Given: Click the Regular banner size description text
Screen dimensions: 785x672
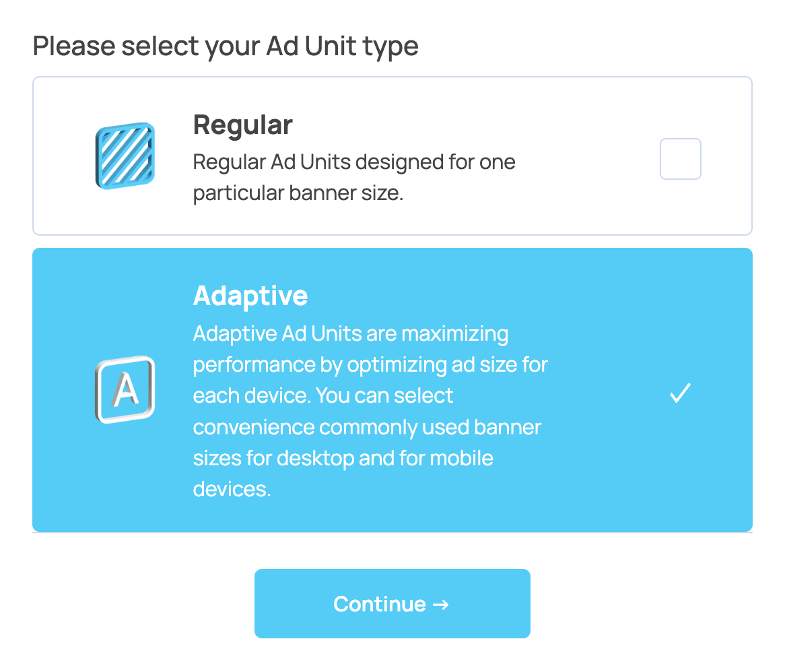Looking at the screenshot, I should click(x=354, y=177).
